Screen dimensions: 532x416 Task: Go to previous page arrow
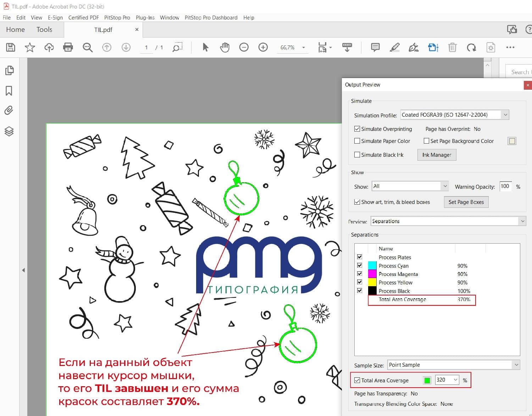[x=107, y=47]
